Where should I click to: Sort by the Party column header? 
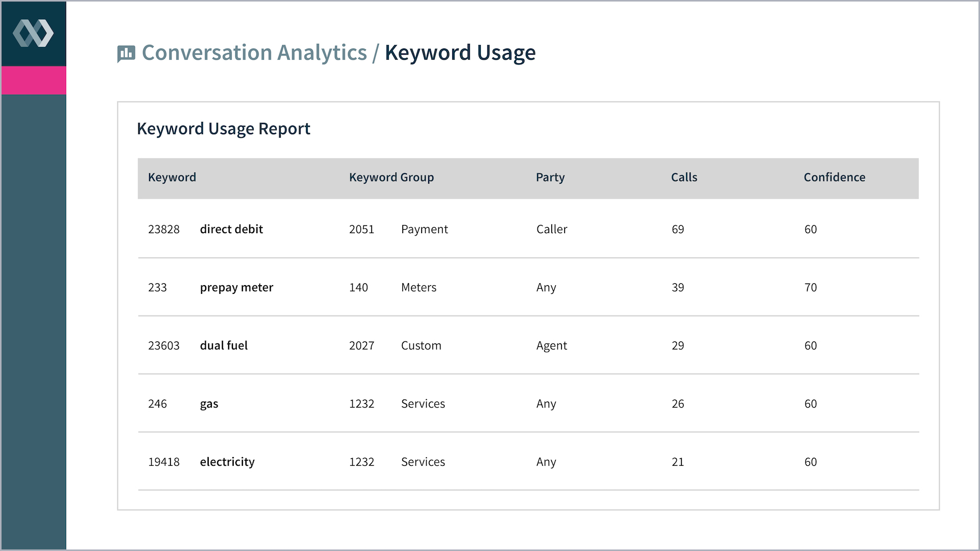coord(550,177)
